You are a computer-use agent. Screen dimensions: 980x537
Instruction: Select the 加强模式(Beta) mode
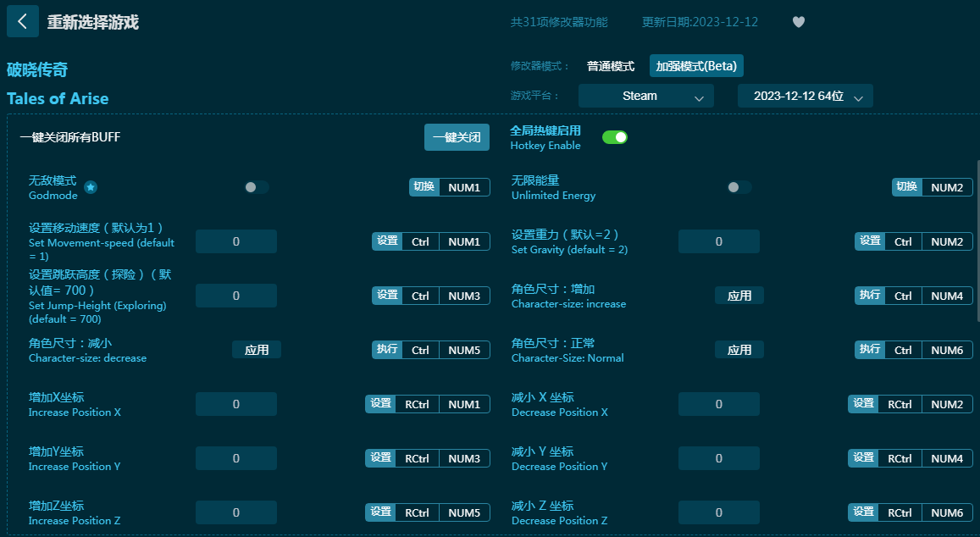(x=696, y=65)
